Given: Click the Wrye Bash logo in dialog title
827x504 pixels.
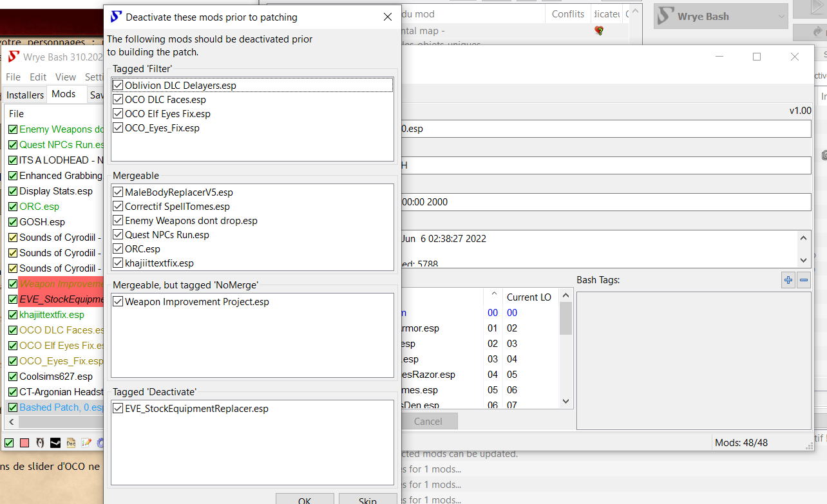Looking at the screenshot, I should pyautogui.click(x=116, y=17).
